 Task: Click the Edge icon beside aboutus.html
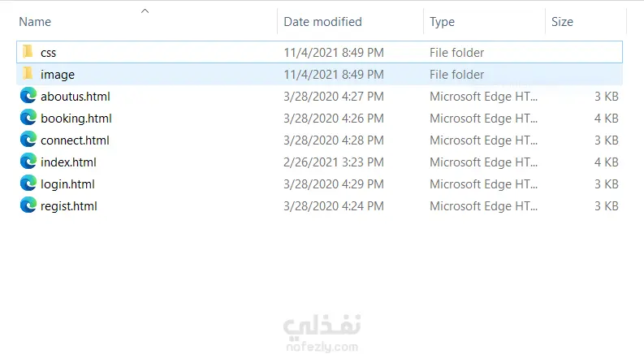(x=28, y=96)
